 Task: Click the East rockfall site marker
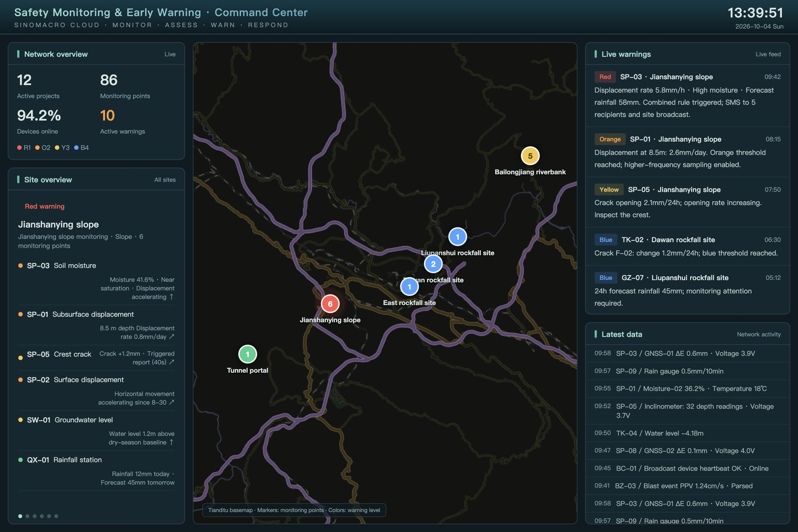pyautogui.click(x=409, y=287)
